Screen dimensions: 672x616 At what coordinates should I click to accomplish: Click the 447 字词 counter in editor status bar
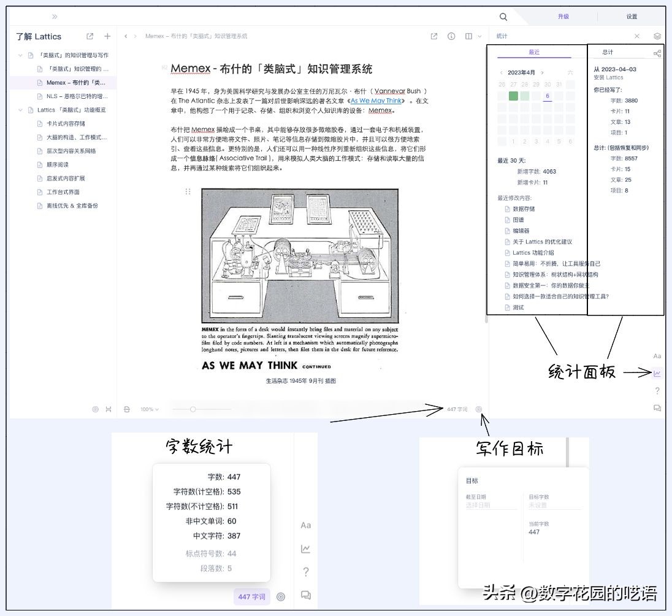click(457, 410)
